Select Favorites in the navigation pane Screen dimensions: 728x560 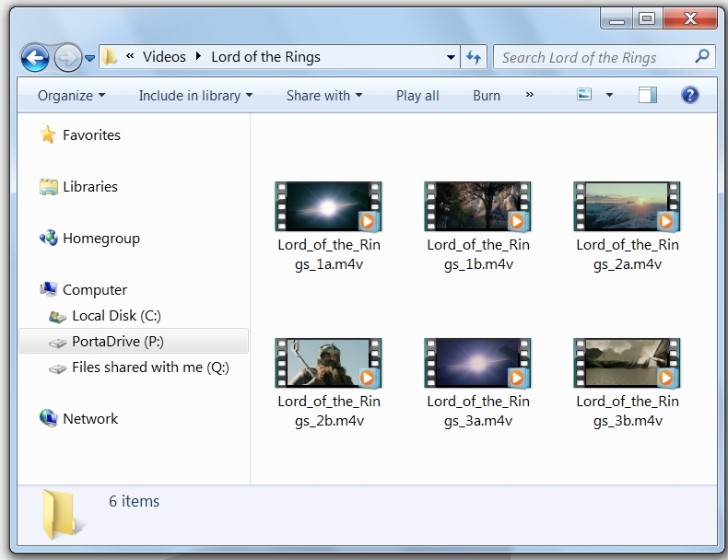[91, 135]
